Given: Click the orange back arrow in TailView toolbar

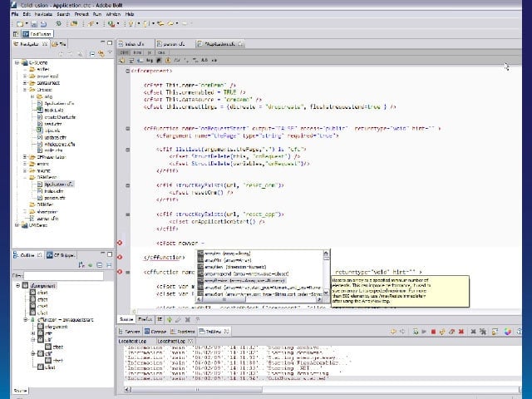Looking at the screenshot, I should 393,332.
